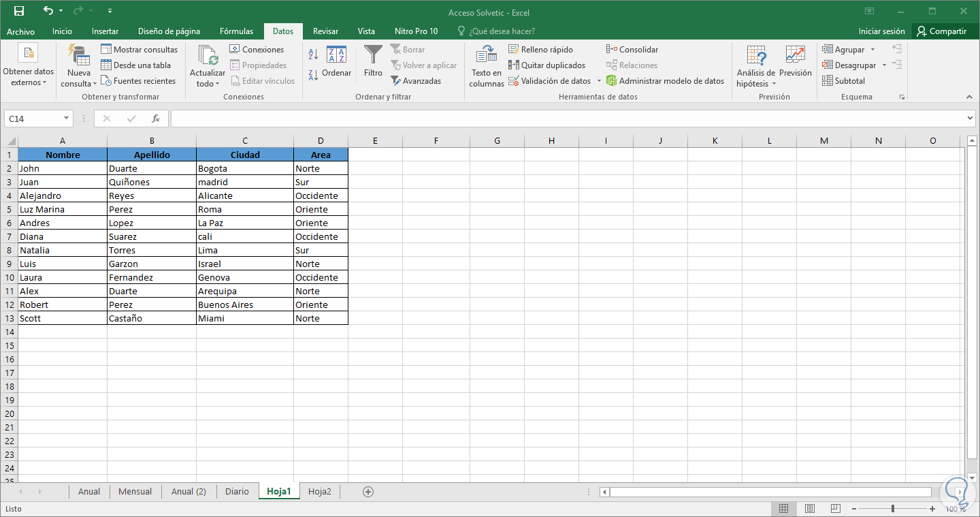Open the Diseño de página tab
This screenshot has width=980, height=517.
coord(169,31)
